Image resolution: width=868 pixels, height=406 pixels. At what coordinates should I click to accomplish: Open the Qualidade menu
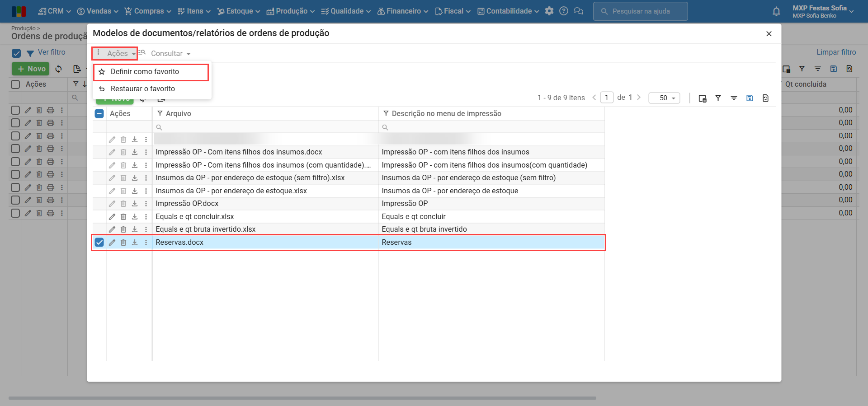click(x=346, y=11)
